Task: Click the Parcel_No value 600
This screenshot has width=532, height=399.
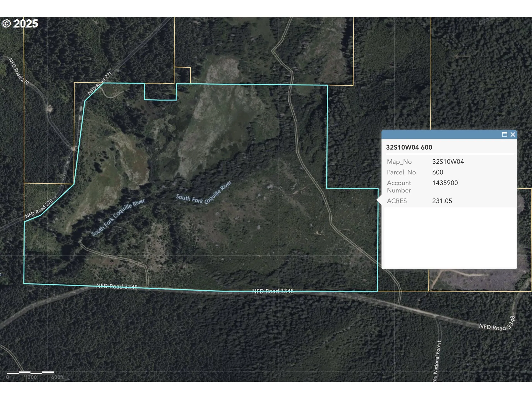Action: coord(438,172)
